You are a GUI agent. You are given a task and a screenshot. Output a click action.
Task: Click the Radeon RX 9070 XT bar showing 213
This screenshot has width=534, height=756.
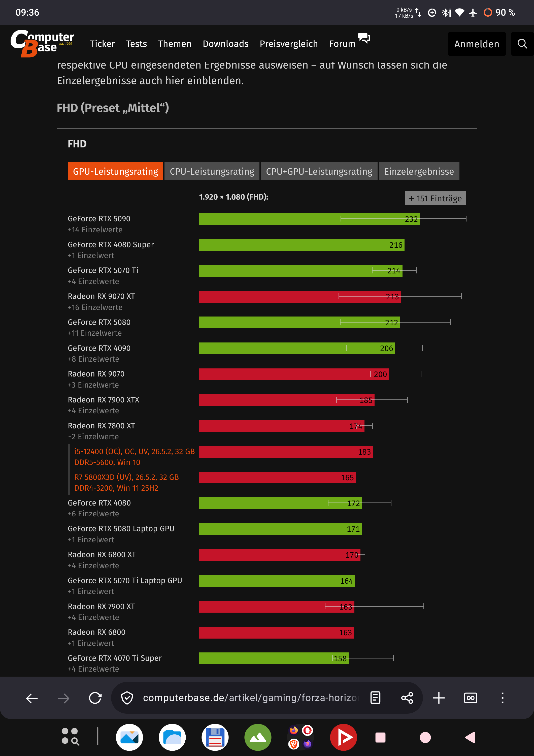pyautogui.click(x=300, y=297)
